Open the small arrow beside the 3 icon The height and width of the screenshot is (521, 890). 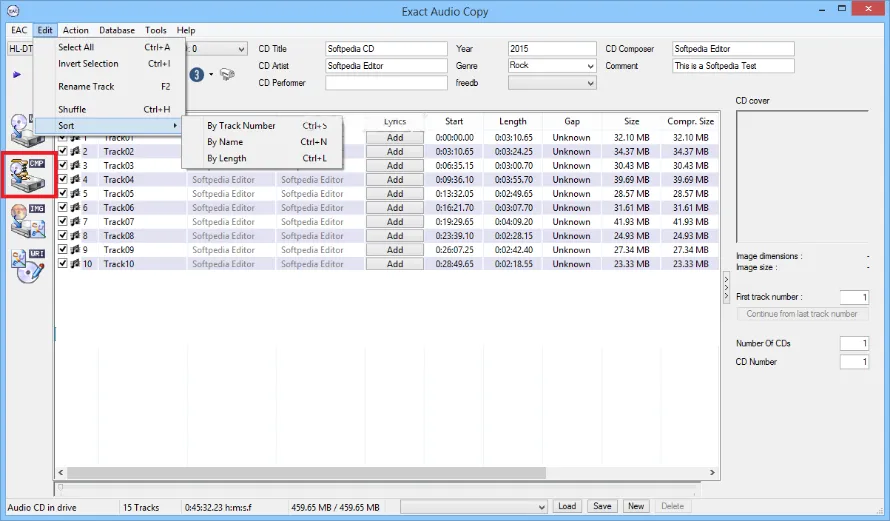coord(211,74)
